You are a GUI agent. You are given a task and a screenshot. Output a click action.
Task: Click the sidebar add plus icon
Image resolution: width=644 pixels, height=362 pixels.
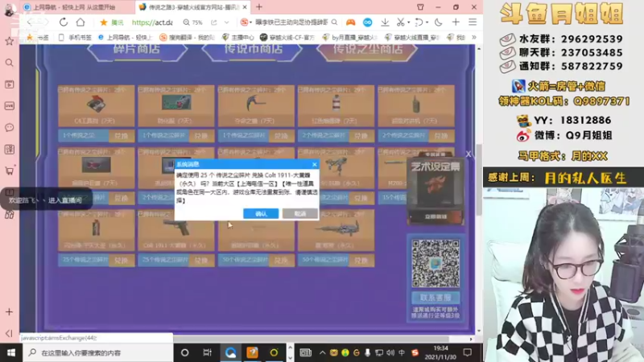coord(9,312)
